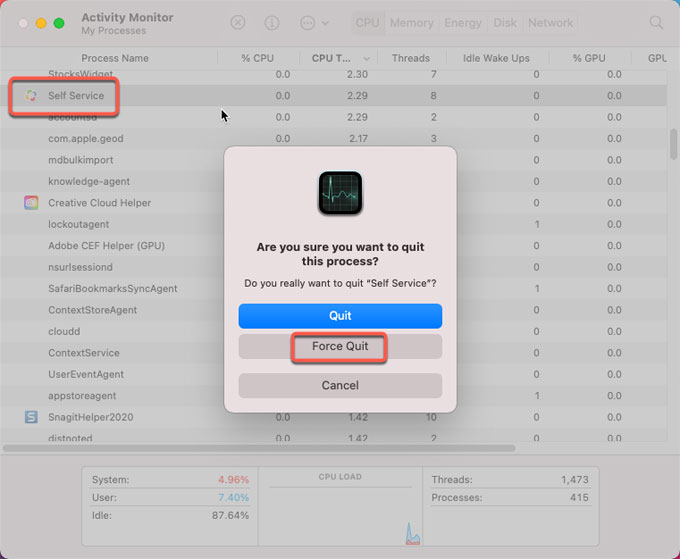Sort by the Threads column header
680x559 pixels.
point(411,58)
